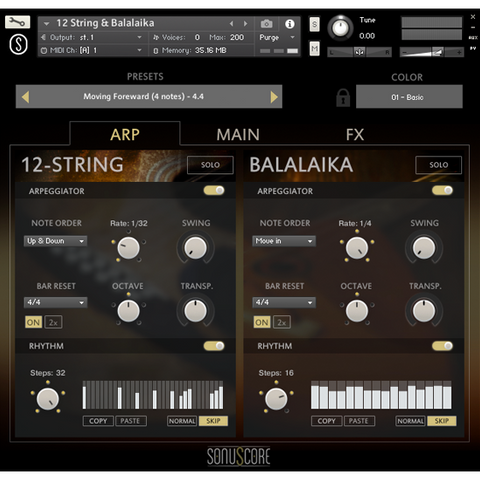The height and width of the screenshot is (480, 480).
Task: Toggle 12-String Bar Reset ON button
Action: [x=33, y=322]
